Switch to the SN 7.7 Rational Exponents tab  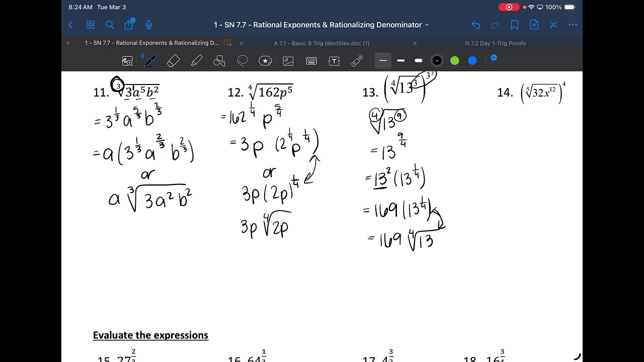tap(152, 43)
